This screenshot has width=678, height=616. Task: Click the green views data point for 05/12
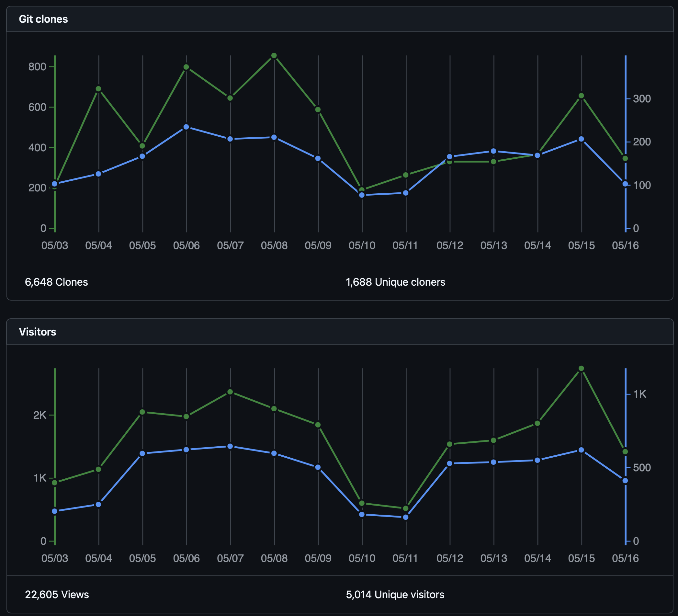click(x=450, y=444)
